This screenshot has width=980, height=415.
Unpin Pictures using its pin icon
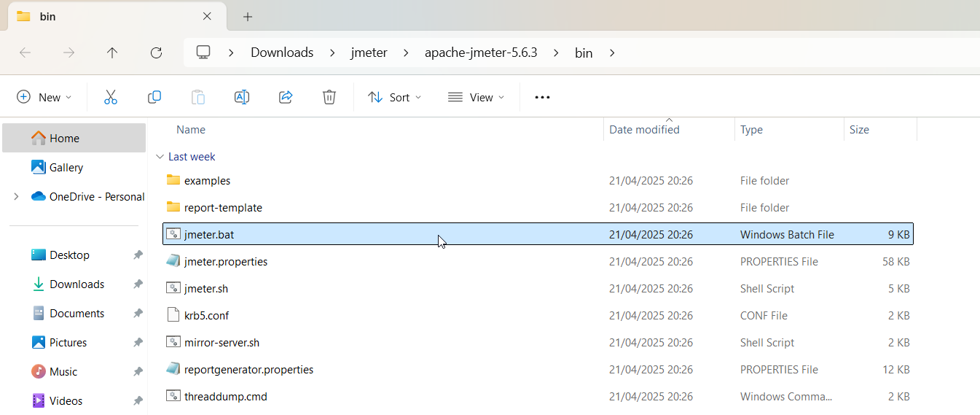click(x=138, y=343)
